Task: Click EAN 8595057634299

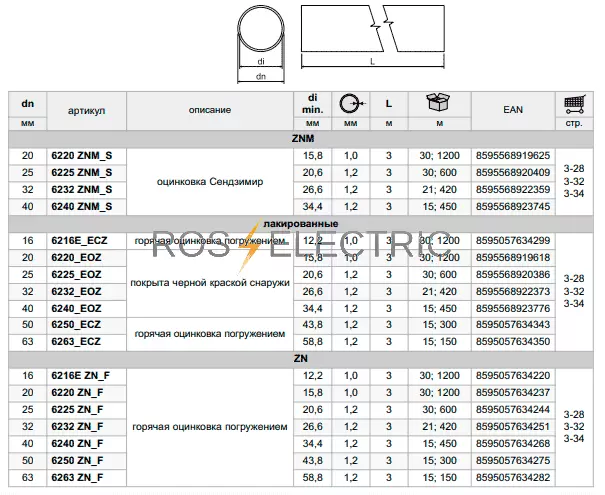Action: [x=513, y=241]
